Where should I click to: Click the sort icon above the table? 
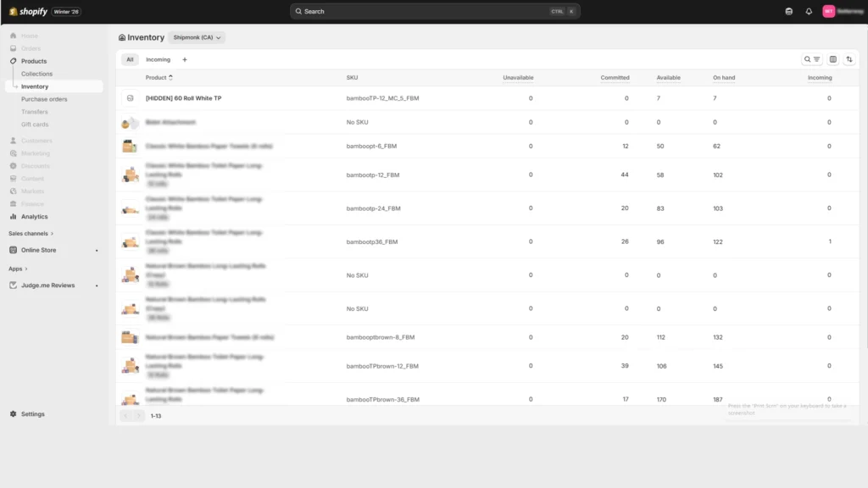pos(849,59)
